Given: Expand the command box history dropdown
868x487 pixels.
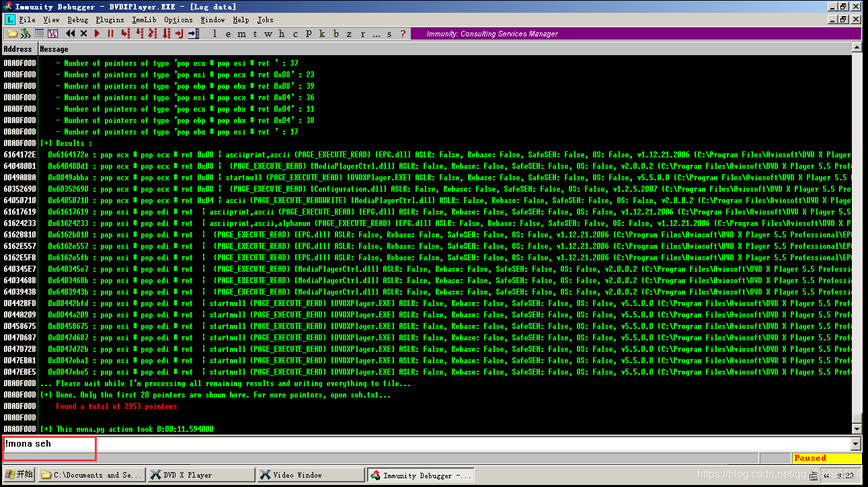Looking at the screenshot, I should (856, 443).
